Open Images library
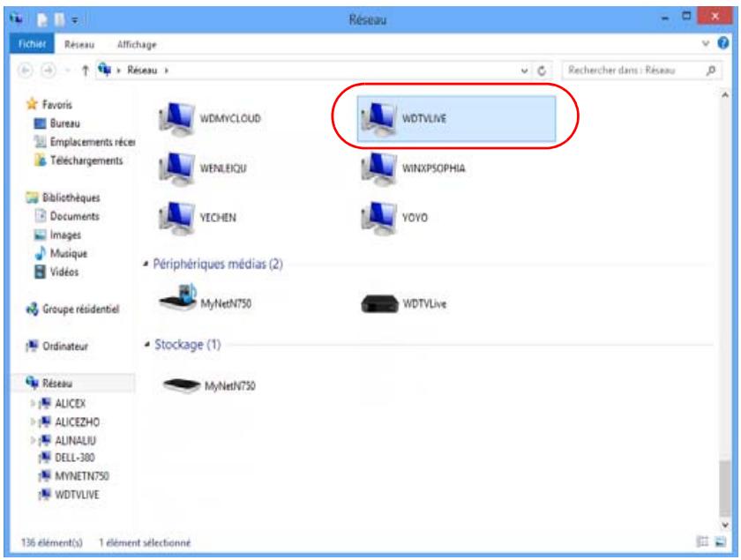 (x=65, y=235)
